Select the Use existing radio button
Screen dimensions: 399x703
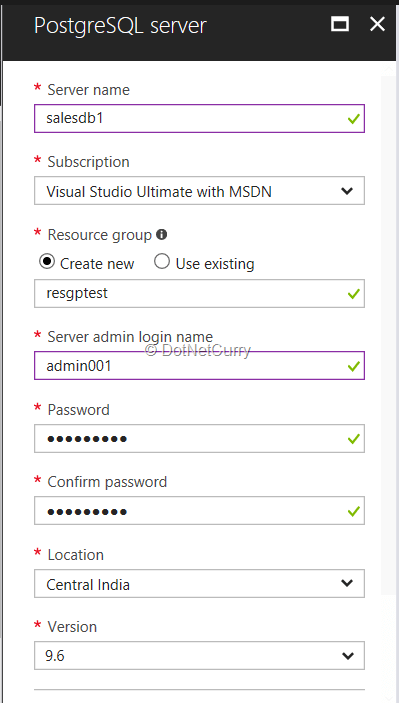[162, 261]
